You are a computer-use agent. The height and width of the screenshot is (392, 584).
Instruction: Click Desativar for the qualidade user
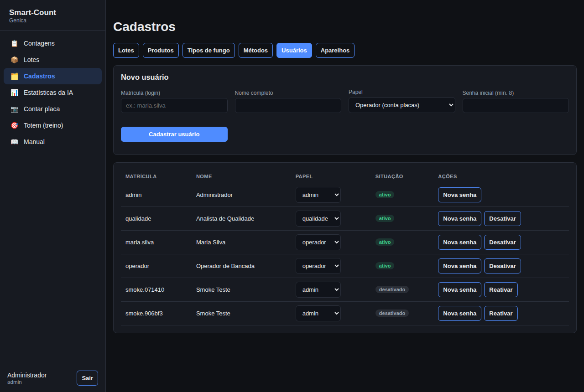coord(502,218)
